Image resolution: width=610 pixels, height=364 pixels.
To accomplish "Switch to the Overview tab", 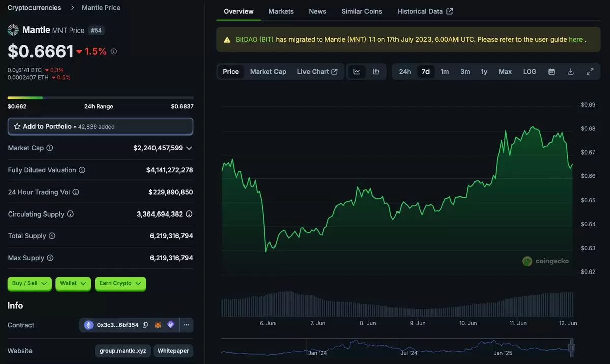I will (238, 11).
